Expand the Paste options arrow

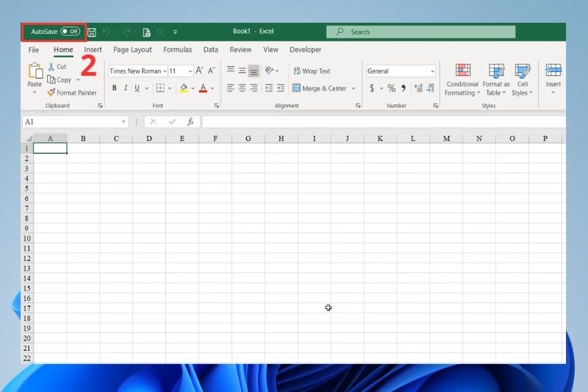[34, 92]
